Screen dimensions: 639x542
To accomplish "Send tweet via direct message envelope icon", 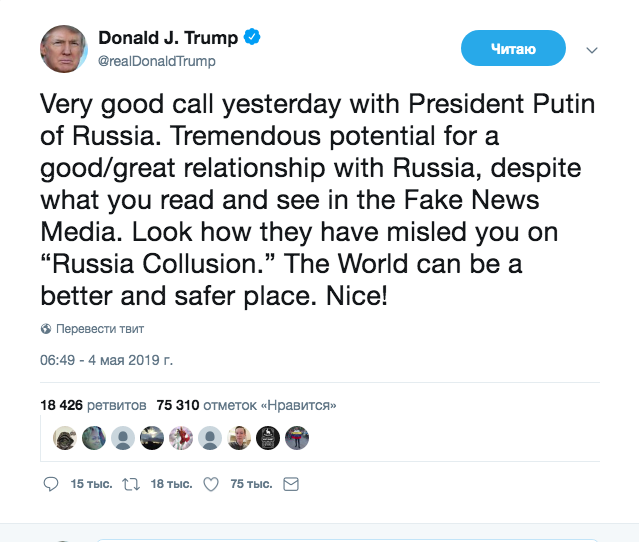I will pos(291,484).
